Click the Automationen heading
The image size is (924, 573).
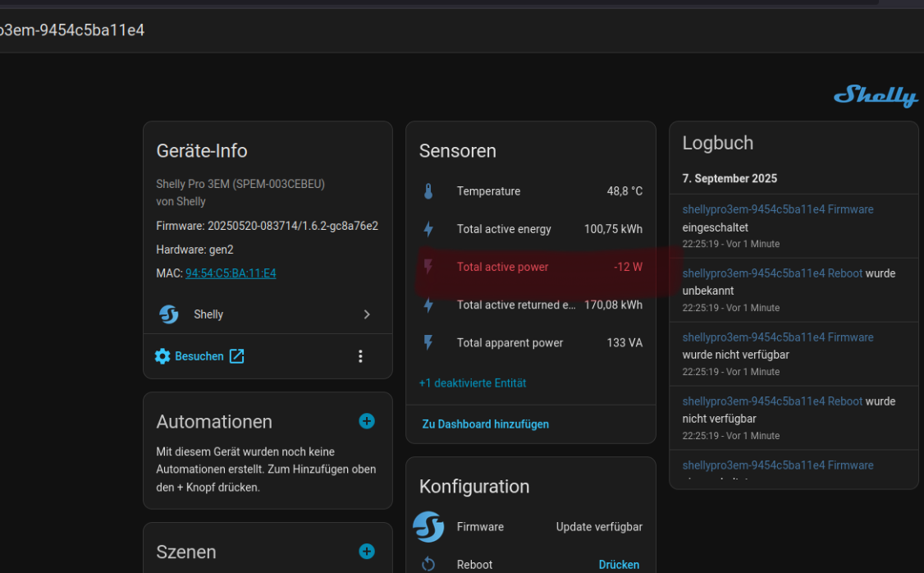click(x=214, y=421)
